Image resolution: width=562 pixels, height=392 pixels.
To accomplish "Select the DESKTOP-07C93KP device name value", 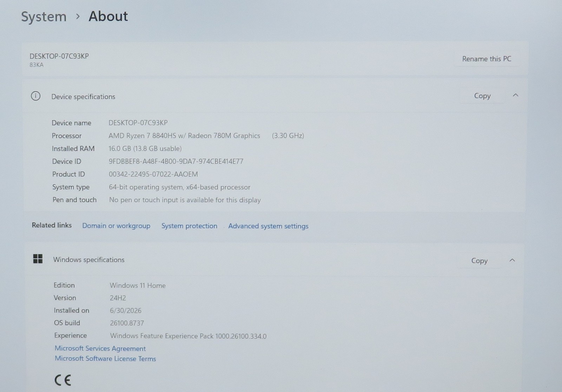I will tap(138, 123).
